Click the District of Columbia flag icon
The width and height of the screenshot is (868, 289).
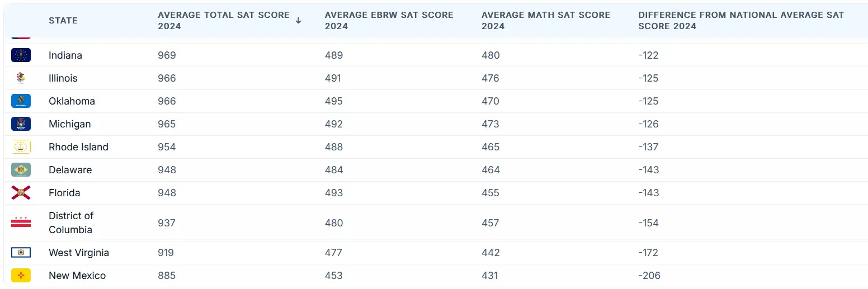click(x=21, y=222)
